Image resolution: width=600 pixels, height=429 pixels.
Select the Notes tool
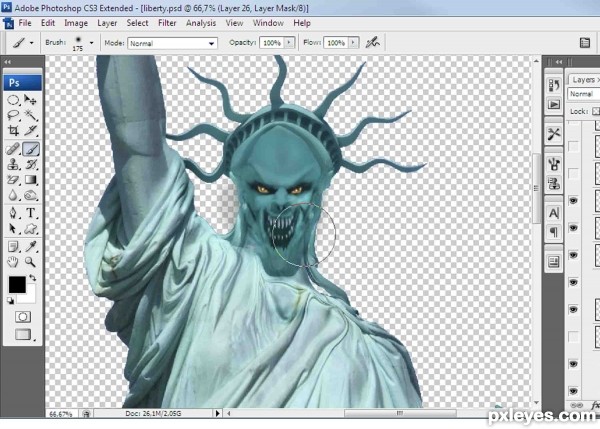[13, 246]
